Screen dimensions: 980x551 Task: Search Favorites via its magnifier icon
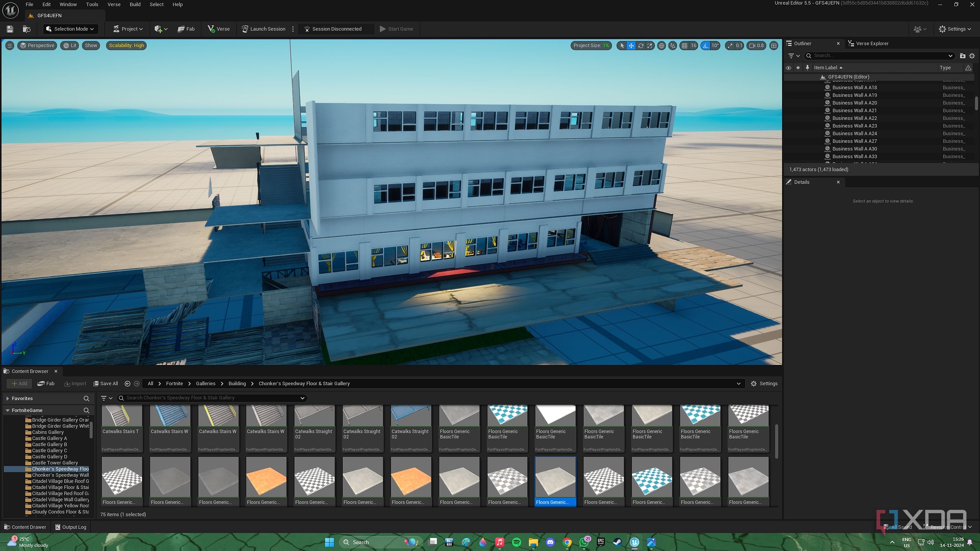pos(87,399)
